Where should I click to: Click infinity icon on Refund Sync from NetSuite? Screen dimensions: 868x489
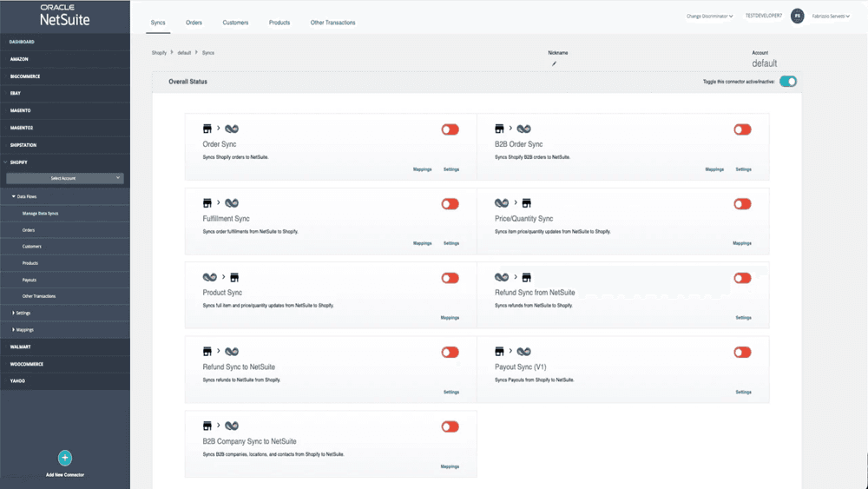(x=502, y=277)
